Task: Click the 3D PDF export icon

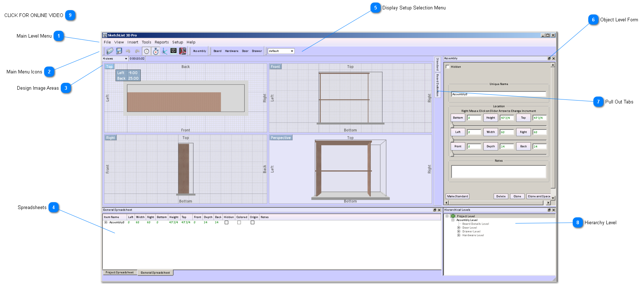Action: [x=183, y=51]
